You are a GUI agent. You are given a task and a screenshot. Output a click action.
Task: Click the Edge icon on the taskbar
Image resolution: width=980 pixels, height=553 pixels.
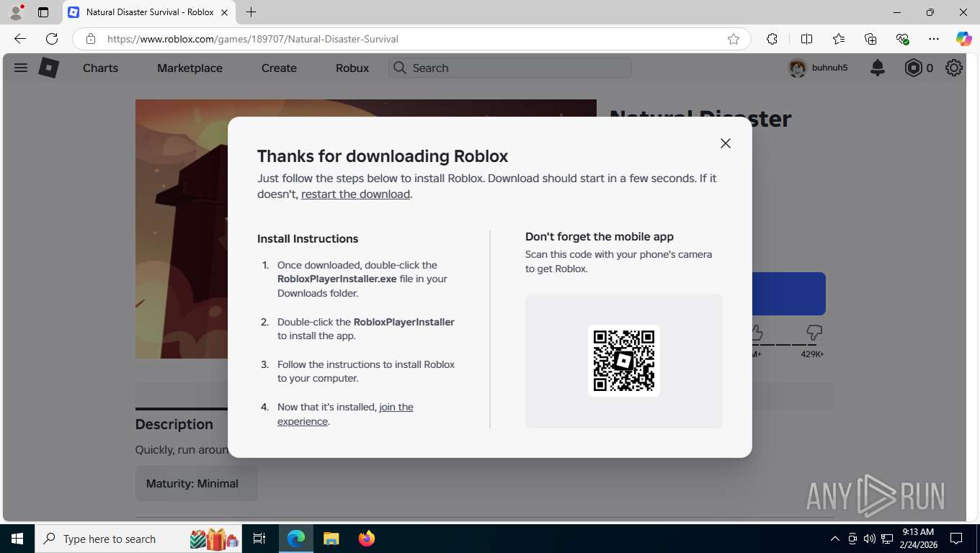[296, 539]
